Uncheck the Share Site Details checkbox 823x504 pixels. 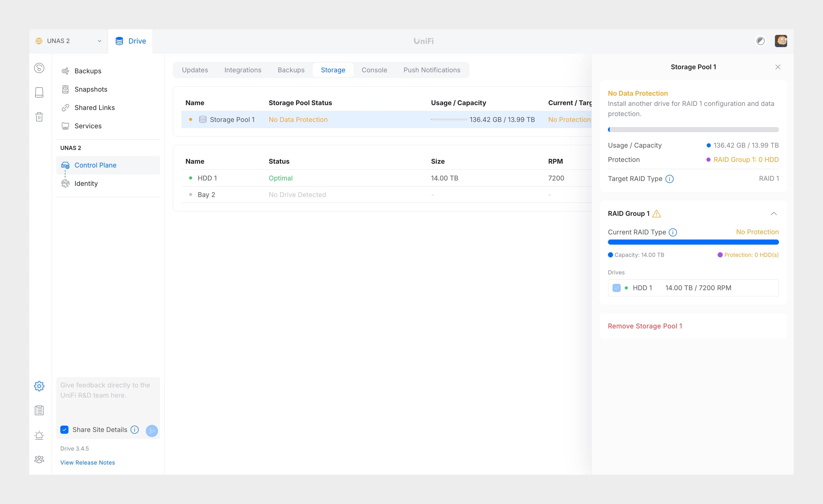(x=64, y=429)
